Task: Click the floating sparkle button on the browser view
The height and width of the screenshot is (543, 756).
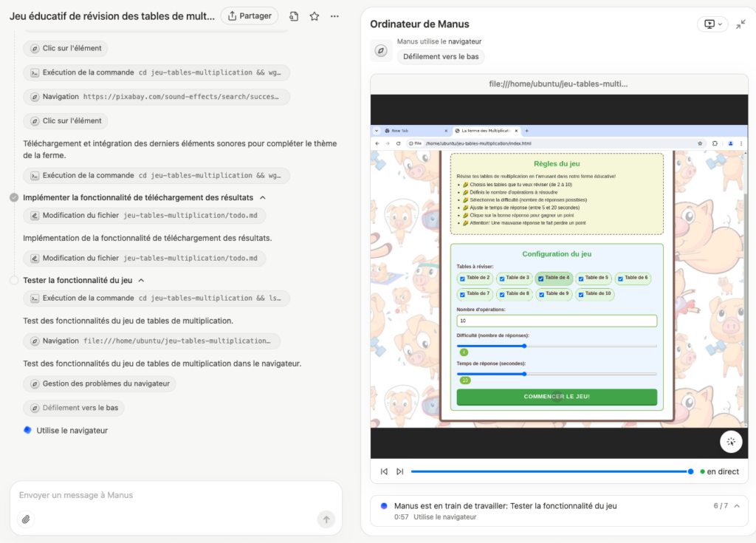Action: [x=731, y=442]
